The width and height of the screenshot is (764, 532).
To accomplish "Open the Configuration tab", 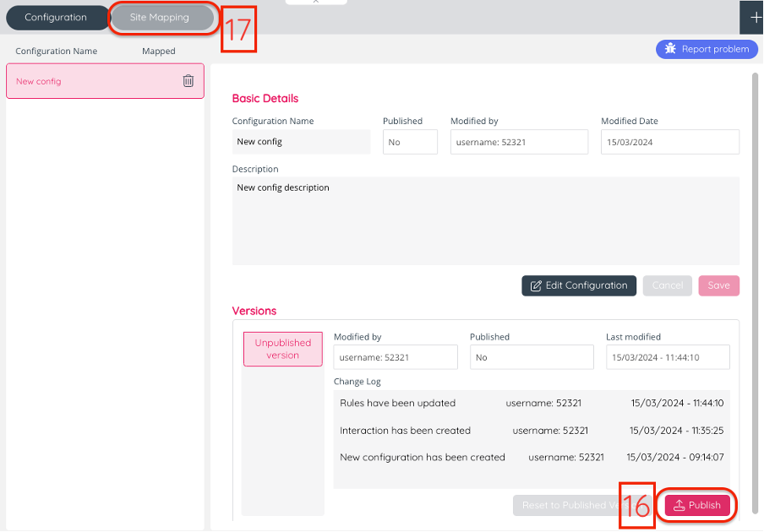I will coord(56,18).
